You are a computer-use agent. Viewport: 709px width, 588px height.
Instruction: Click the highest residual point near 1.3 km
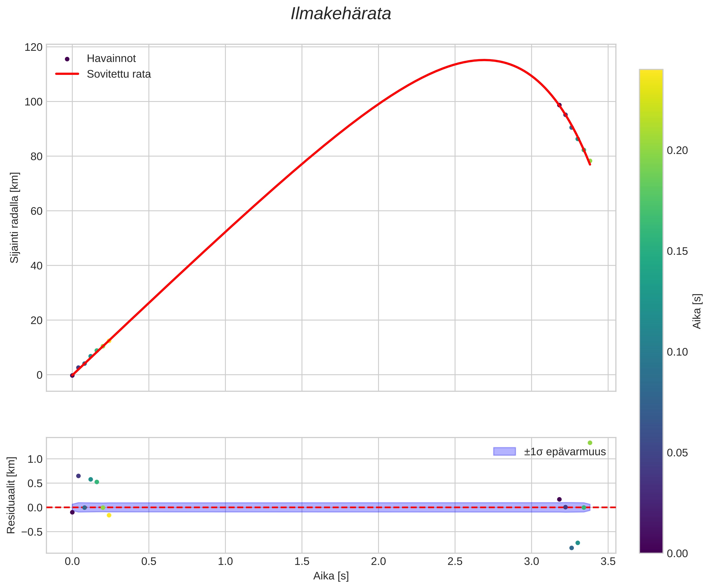[590, 443]
